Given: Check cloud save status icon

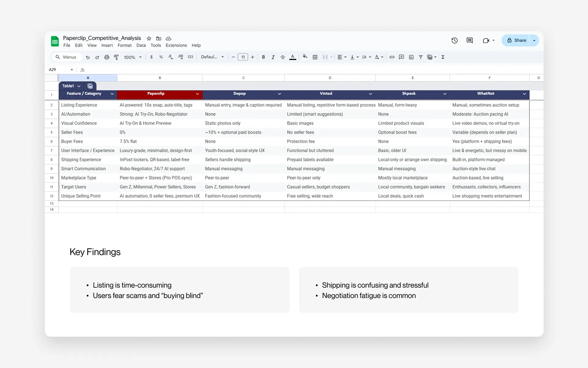Looking at the screenshot, I should pos(168,38).
